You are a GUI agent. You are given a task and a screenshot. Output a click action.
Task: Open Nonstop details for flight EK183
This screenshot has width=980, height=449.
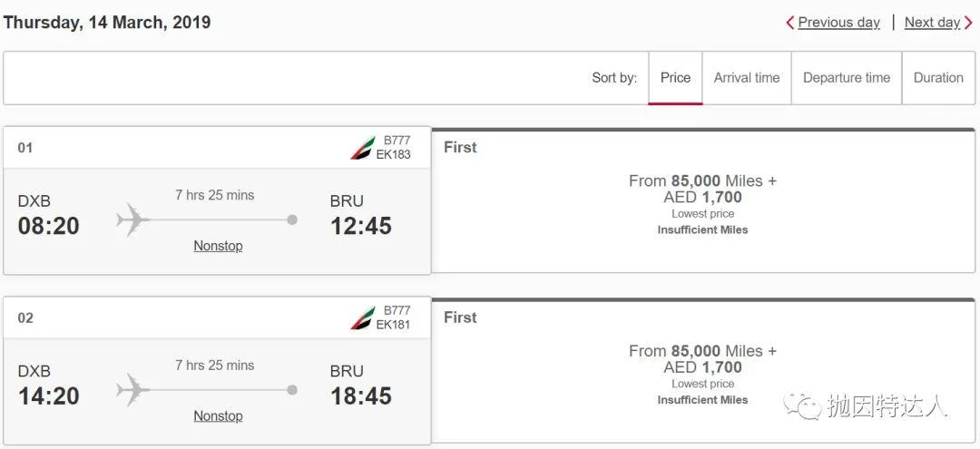coord(218,246)
